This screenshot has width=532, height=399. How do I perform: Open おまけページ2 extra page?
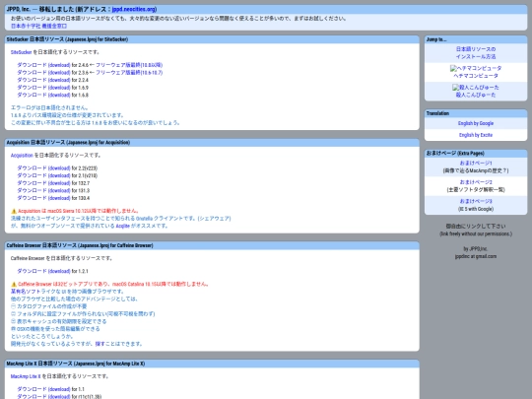pyautogui.click(x=476, y=182)
